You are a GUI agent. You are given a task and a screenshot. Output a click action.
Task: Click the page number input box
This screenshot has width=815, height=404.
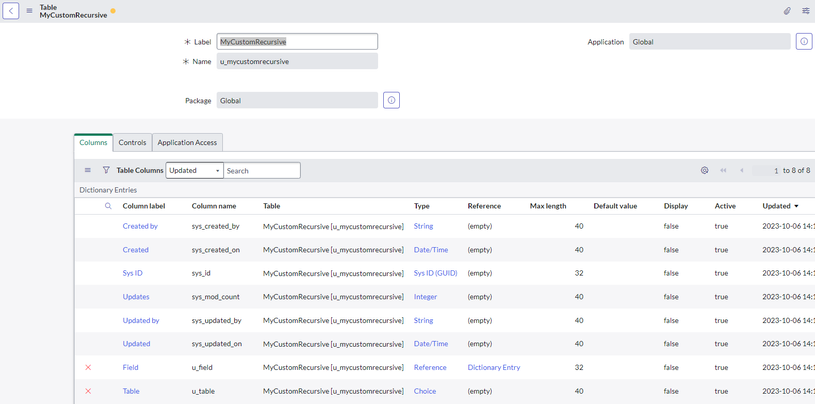pyautogui.click(x=766, y=171)
